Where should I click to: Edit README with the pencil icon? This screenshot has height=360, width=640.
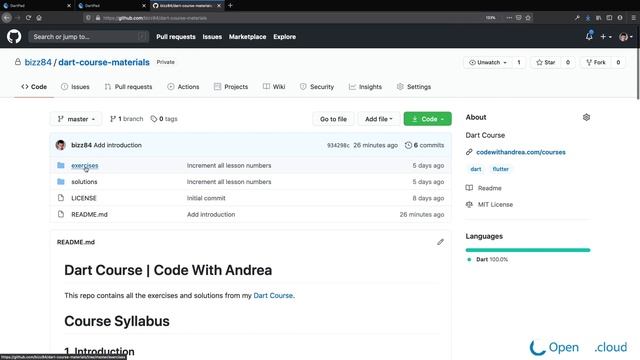440,242
